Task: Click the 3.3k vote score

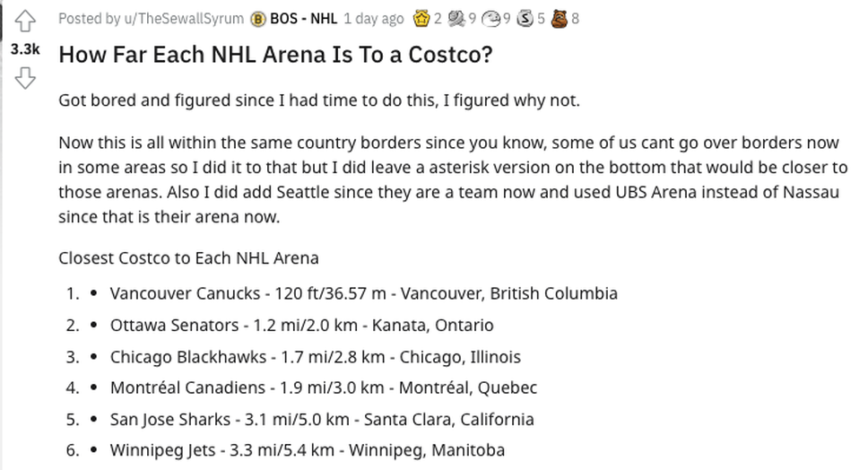Action: 25,49
